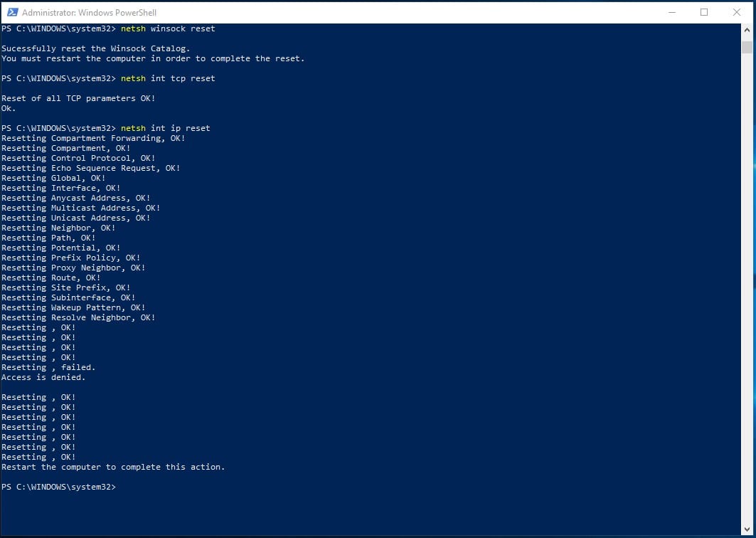This screenshot has height=538, width=756.
Task: Click "Resetting Echo Sequence Request, OK!"
Action: pyautogui.click(x=90, y=169)
